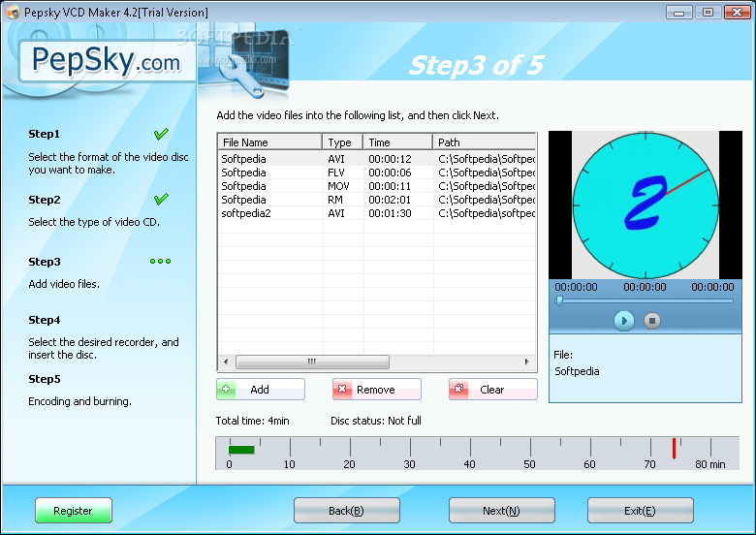This screenshot has width=756, height=535.
Task: Click the right scroll arrow of file list
Action: (x=526, y=362)
